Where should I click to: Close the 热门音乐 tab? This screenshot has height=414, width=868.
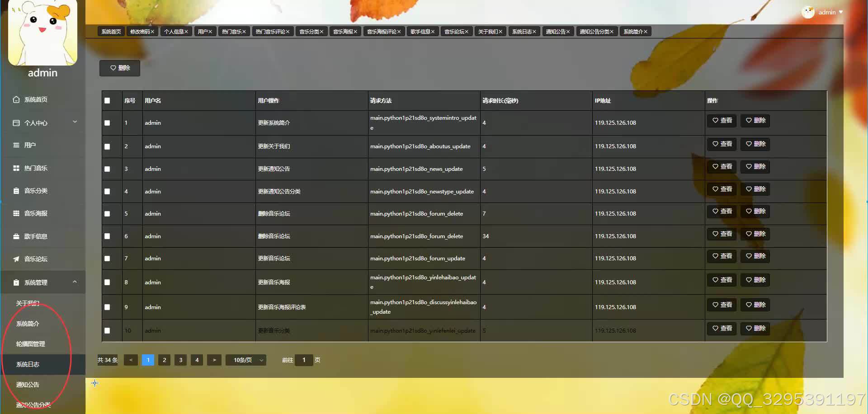click(244, 32)
